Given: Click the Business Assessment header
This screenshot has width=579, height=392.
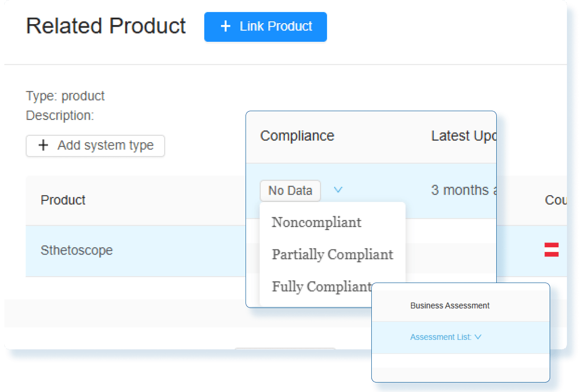Looking at the screenshot, I should click(x=450, y=306).
